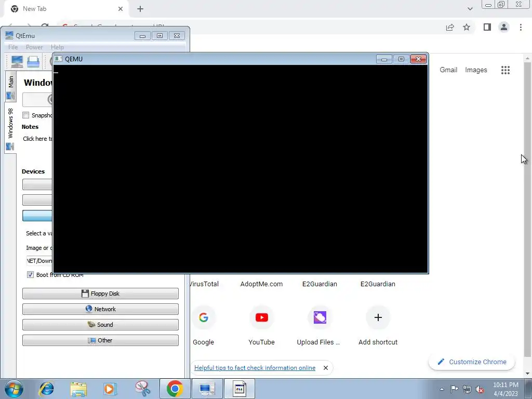Open a new Chrome tab with plus
Viewport: 532px width, 399px height.
coord(140,9)
